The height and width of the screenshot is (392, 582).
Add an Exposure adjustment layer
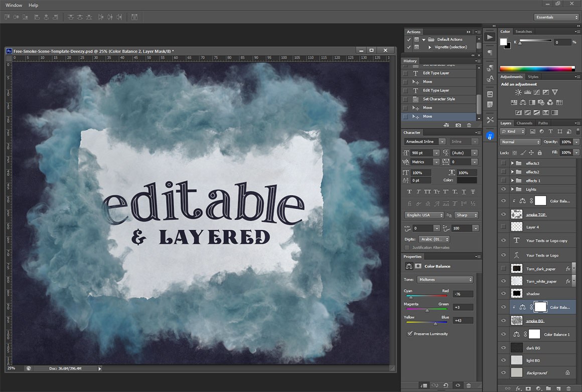pyautogui.click(x=546, y=92)
